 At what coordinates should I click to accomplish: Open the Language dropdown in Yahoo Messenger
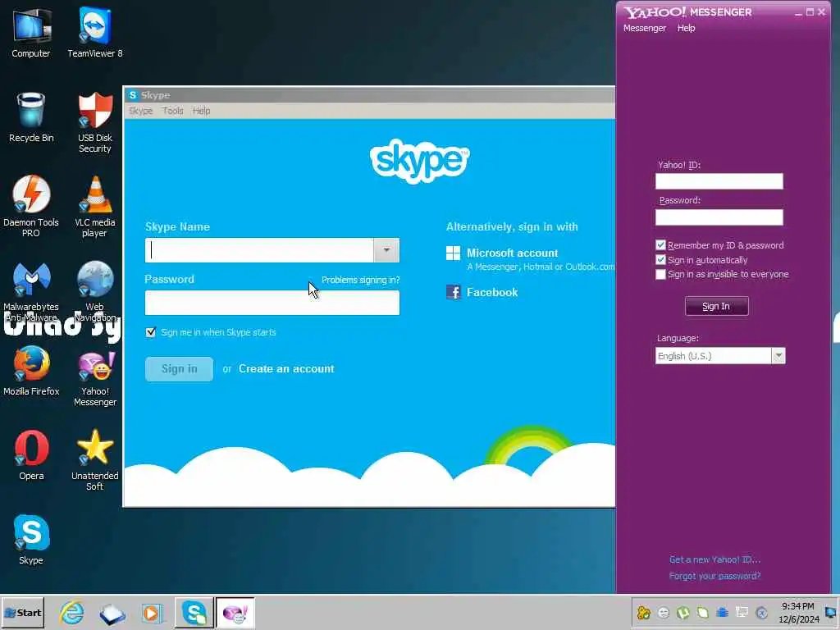click(x=778, y=356)
